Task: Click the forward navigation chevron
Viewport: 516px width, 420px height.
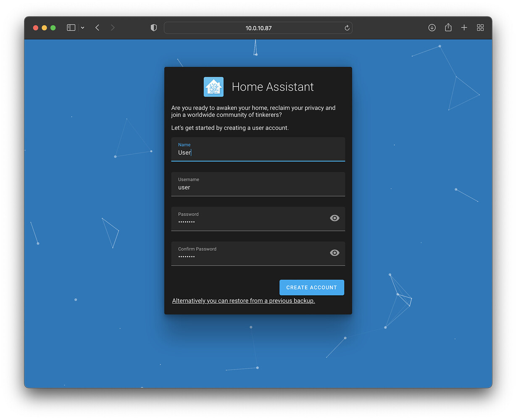Action: (x=113, y=27)
